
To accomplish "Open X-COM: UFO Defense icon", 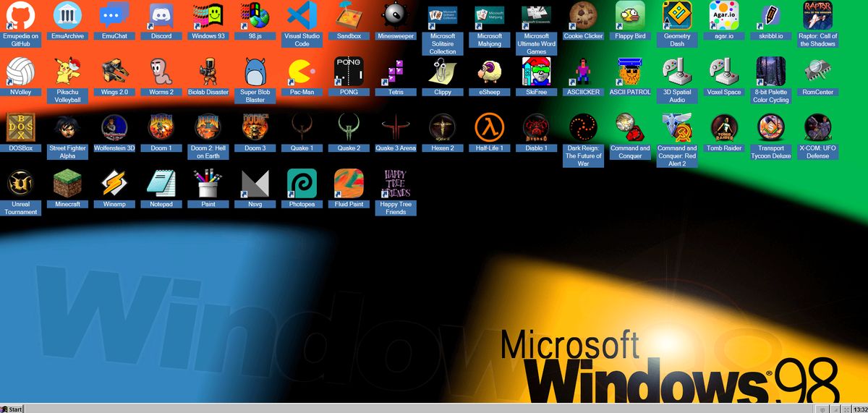I will tap(818, 127).
